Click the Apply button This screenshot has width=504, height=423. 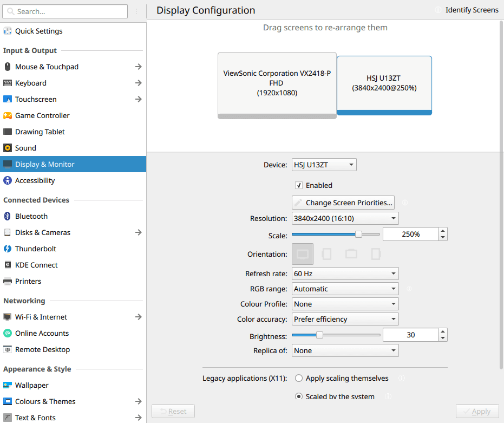(x=477, y=411)
